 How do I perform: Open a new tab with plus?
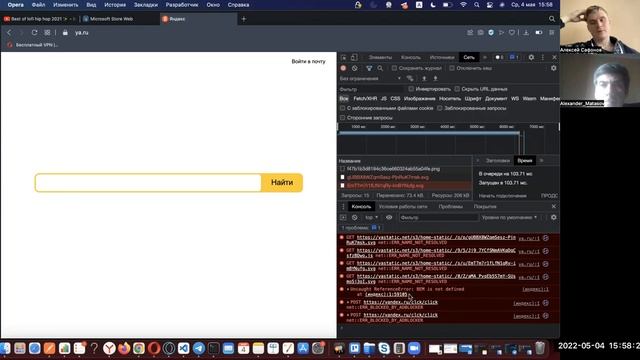[244, 19]
